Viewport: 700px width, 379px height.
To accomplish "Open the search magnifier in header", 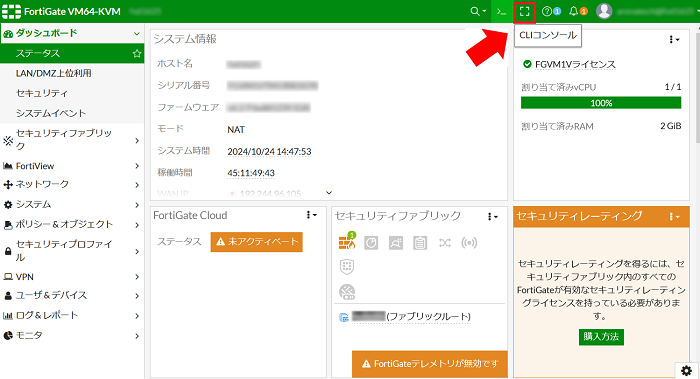I will coord(478,12).
